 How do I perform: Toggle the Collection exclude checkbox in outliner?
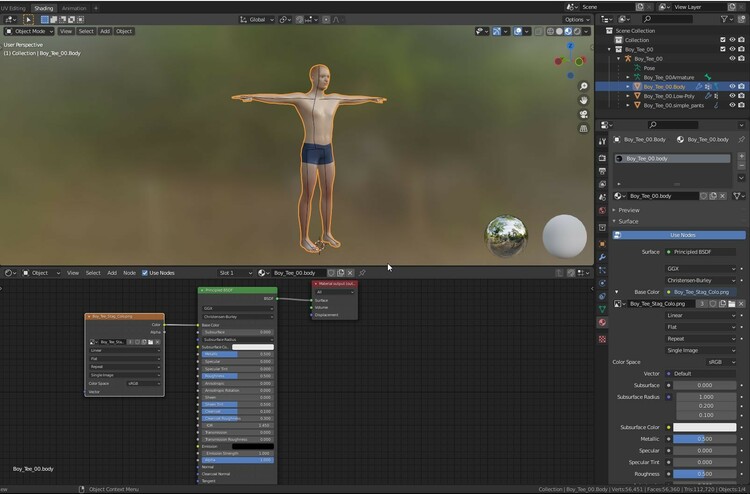point(723,40)
